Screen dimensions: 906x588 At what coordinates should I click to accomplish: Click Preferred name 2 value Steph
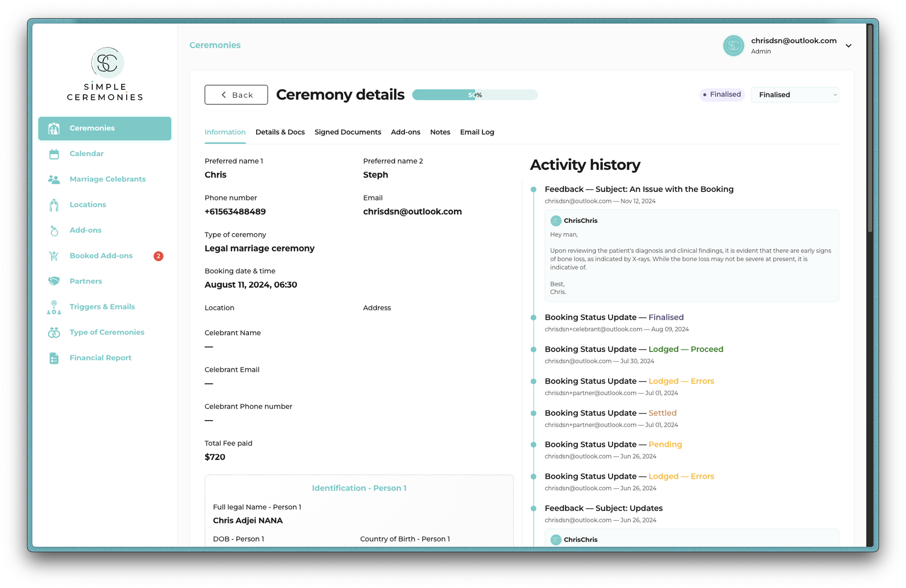pos(375,175)
